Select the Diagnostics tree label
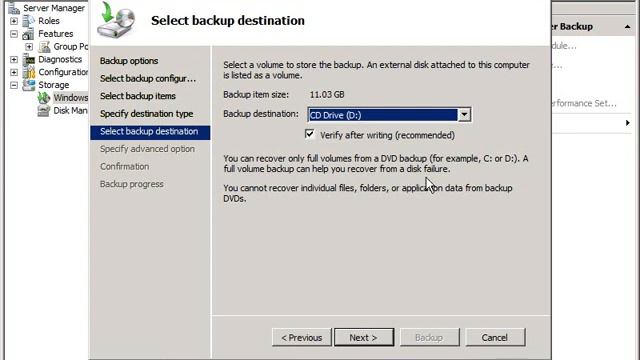640x360 pixels. click(60, 60)
